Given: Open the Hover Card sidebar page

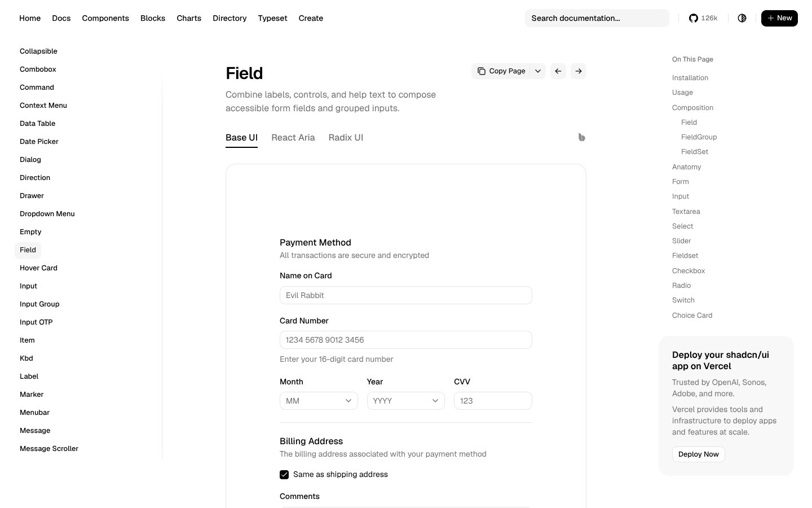Looking at the screenshot, I should 38,268.
